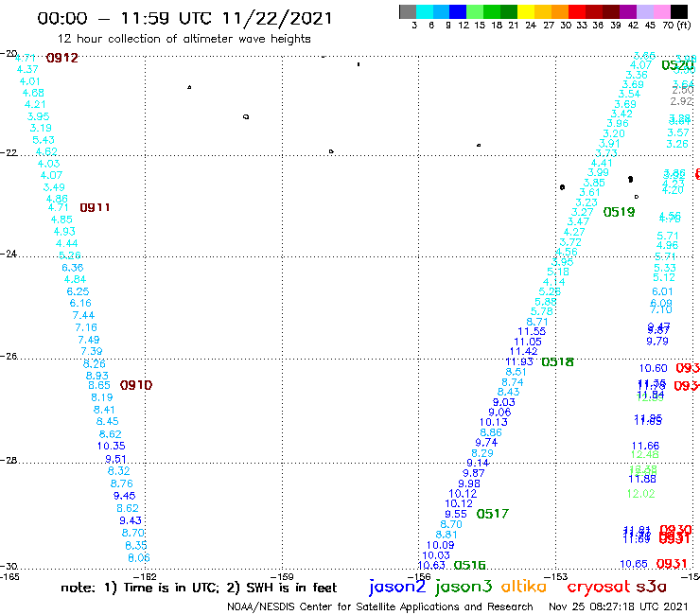
Task: Click the wave height value 9.51
Action: click(x=115, y=459)
